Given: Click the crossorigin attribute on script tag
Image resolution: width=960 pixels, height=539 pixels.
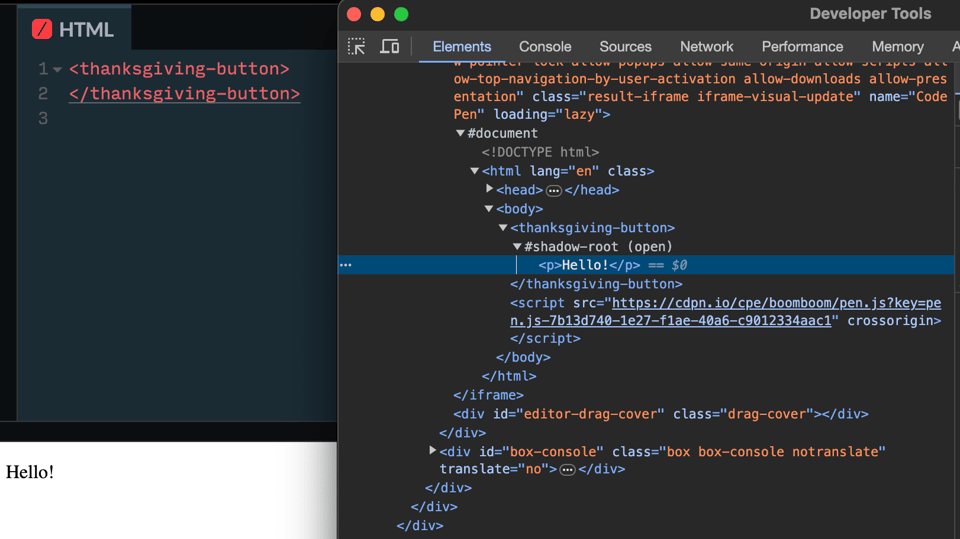Looking at the screenshot, I should 890,320.
